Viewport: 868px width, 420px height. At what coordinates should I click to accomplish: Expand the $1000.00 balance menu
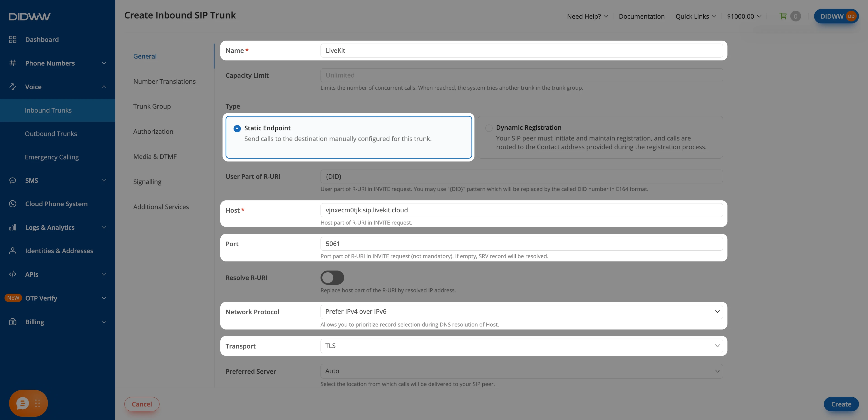(744, 16)
